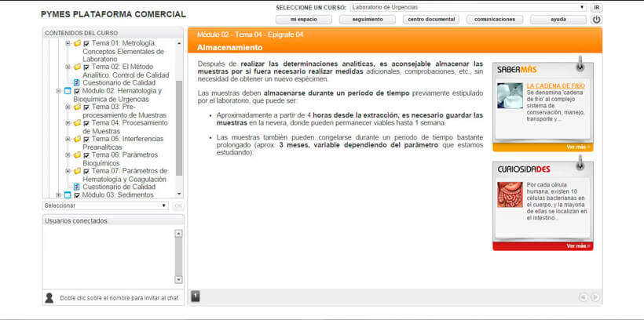Click the Módulo 02 module icon
Image resolution: width=644 pixels, height=320 pixels.
click(x=68, y=91)
